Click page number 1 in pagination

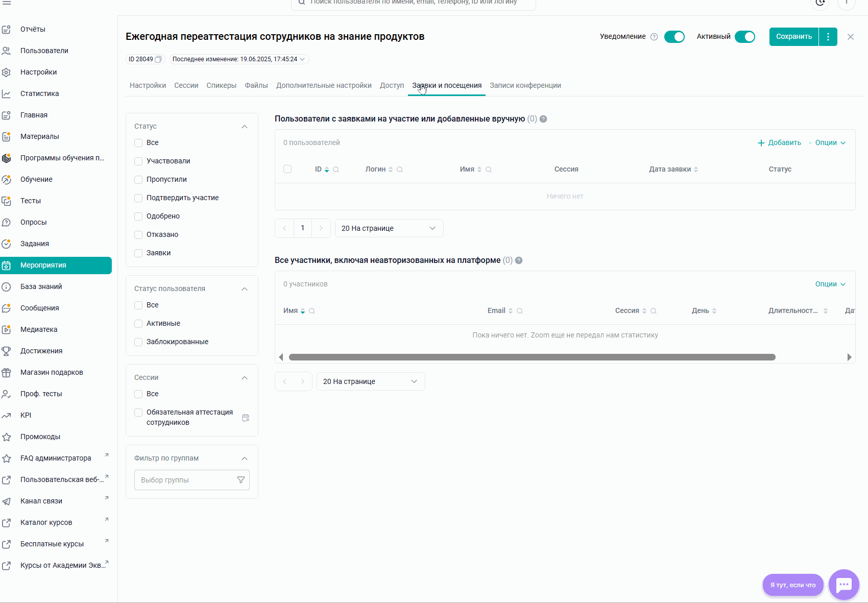point(303,228)
